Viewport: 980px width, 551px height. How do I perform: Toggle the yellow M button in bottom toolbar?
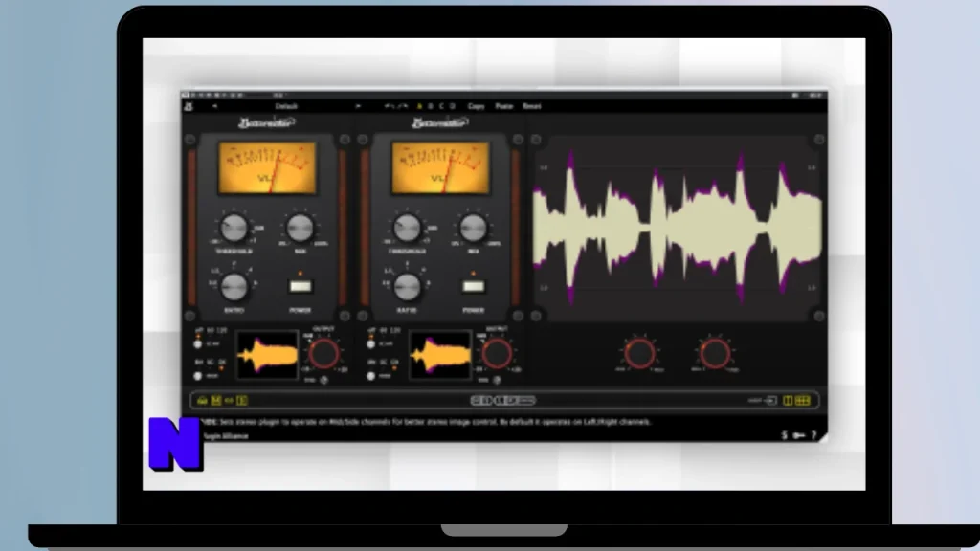pyautogui.click(x=216, y=401)
